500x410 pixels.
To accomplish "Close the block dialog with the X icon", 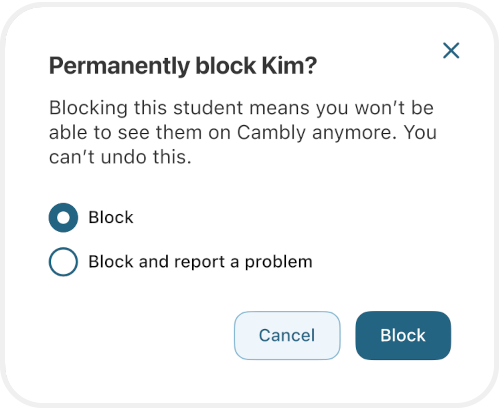I will 451,50.
